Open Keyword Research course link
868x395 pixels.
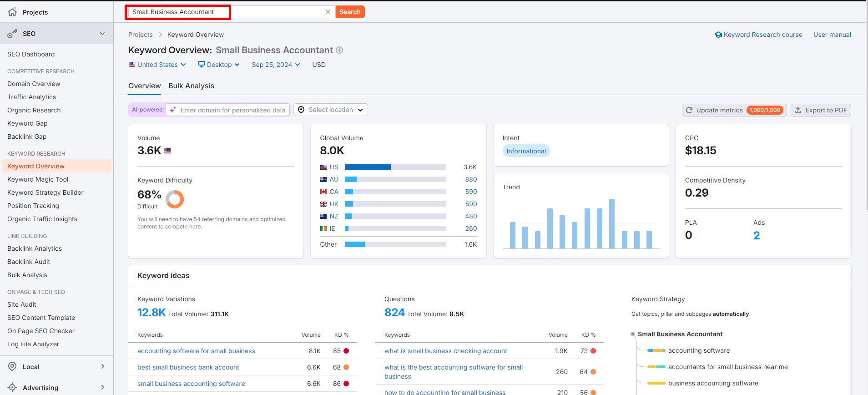tap(763, 35)
